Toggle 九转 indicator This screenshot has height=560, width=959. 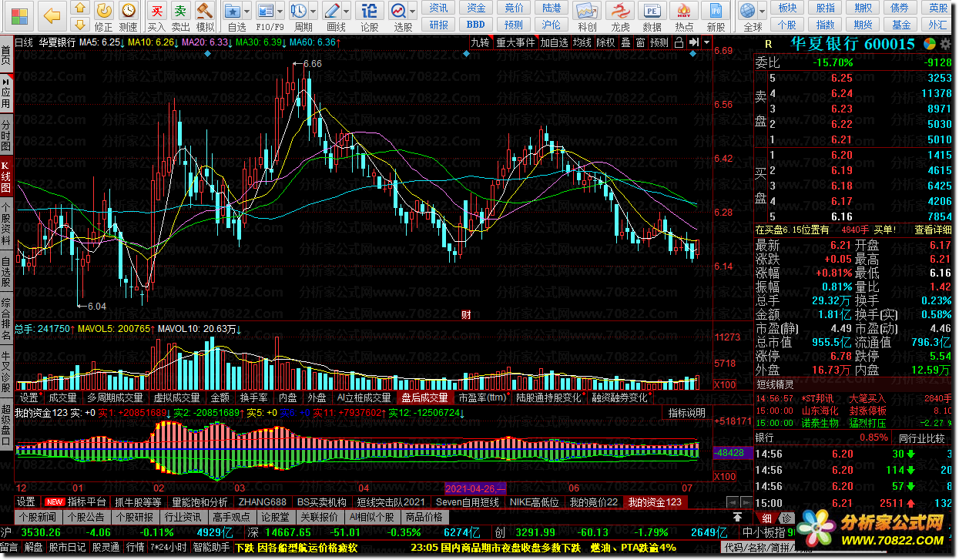(480, 42)
